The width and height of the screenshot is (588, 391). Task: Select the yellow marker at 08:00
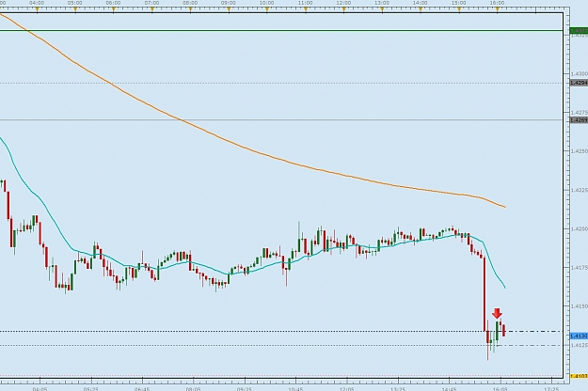tap(190, 10)
